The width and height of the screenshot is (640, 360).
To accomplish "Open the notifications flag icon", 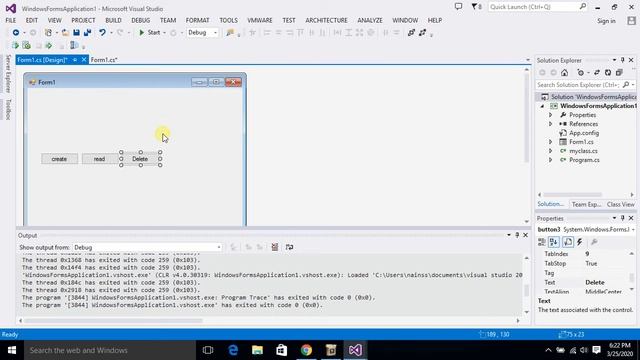I will [x=475, y=7].
